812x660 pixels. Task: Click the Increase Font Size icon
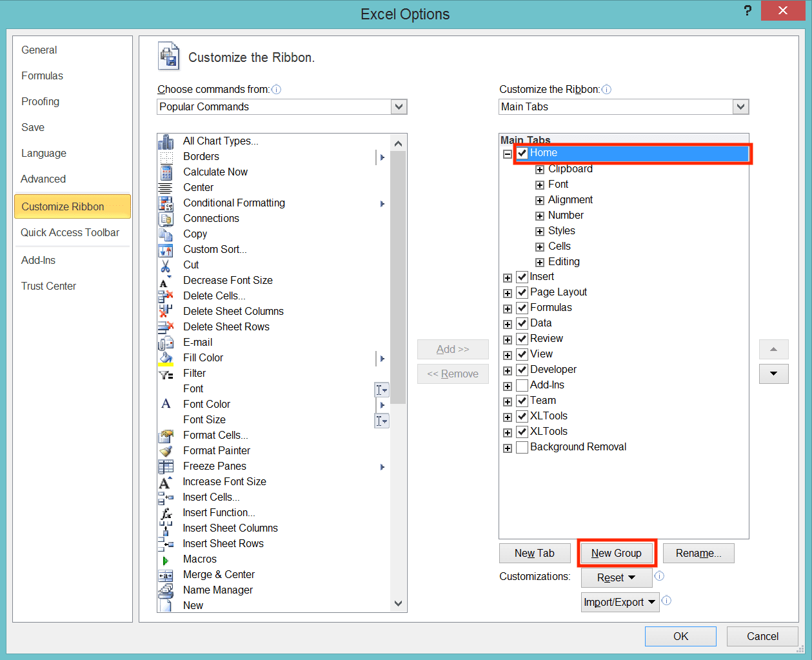[166, 482]
